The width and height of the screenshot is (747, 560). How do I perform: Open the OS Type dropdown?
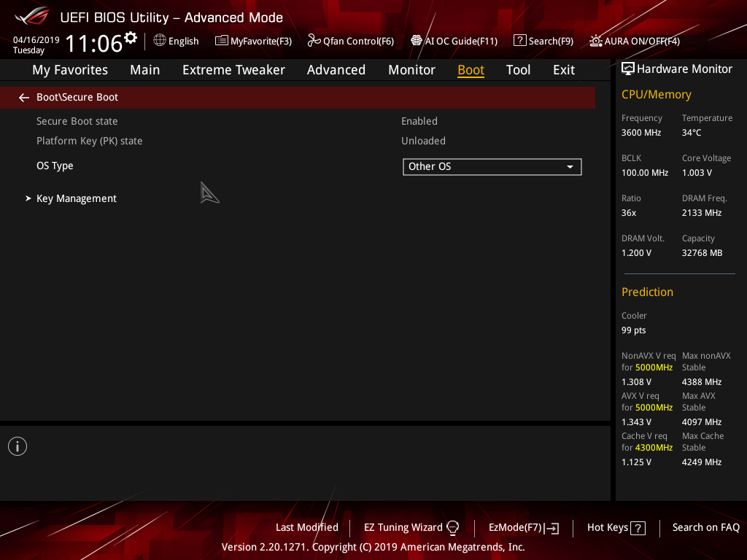[x=492, y=167]
